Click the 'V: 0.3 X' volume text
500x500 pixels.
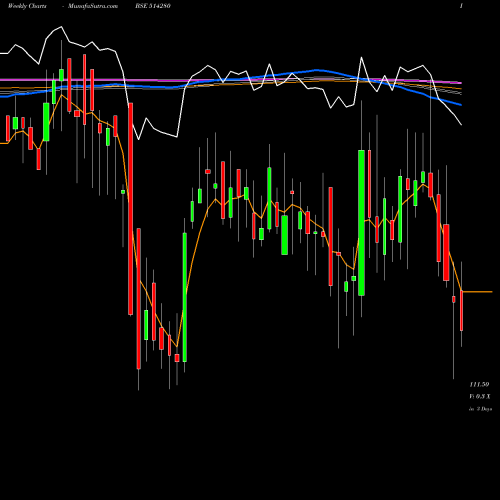[x=480, y=396]
